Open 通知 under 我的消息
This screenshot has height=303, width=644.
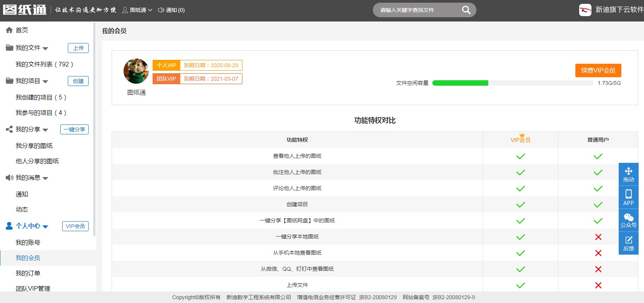pos(22,194)
